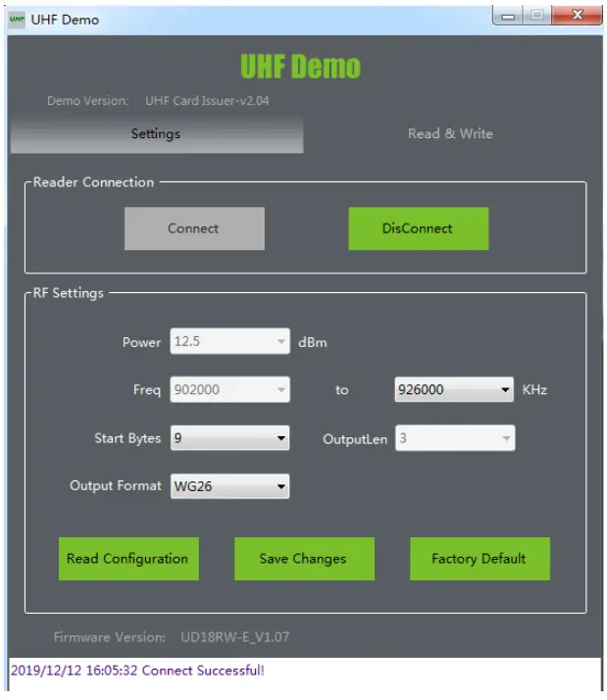607x700 pixels.
Task: Click the green DisConnect button
Action: click(x=419, y=228)
